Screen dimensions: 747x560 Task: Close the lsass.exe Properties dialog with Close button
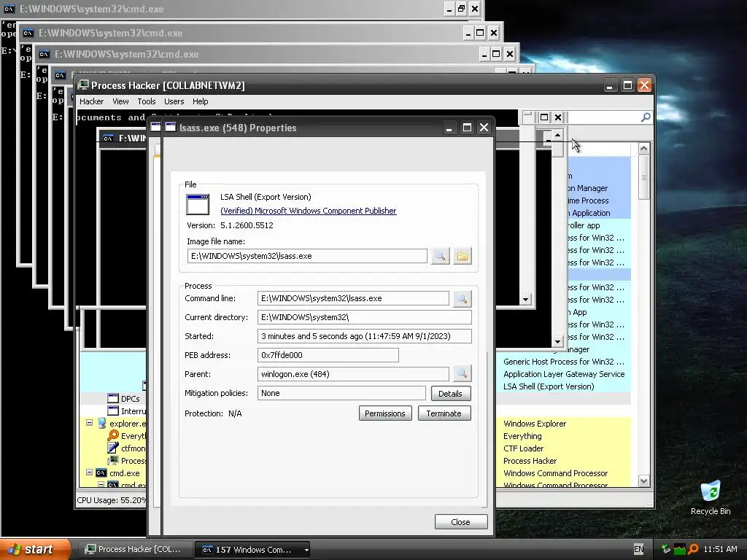(x=461, y=522)
